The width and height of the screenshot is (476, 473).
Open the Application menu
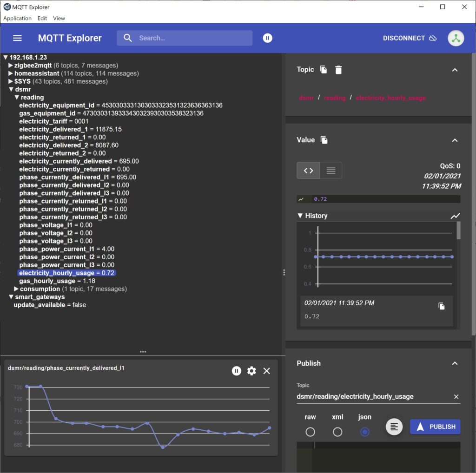pyautogui.click(x=17, y=18)
